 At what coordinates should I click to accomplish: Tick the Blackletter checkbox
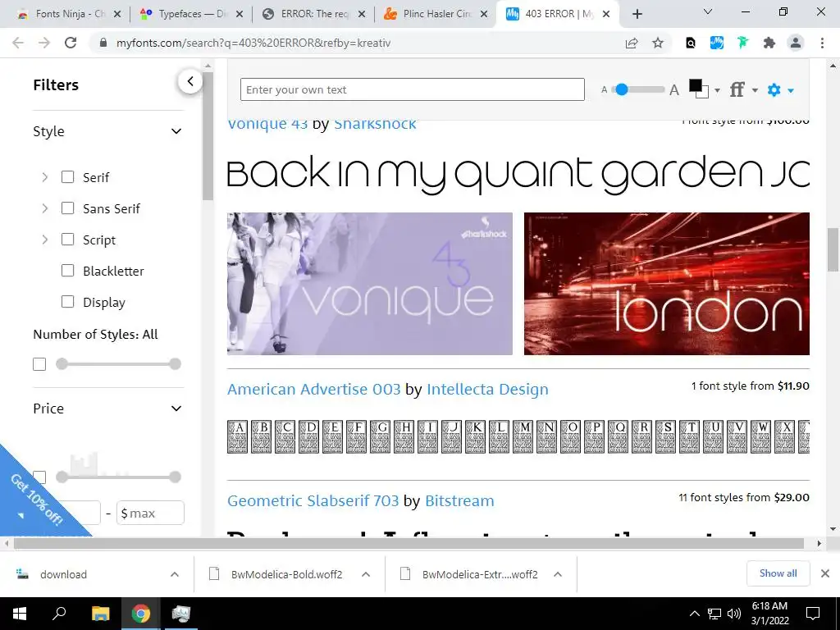[67, 271]
